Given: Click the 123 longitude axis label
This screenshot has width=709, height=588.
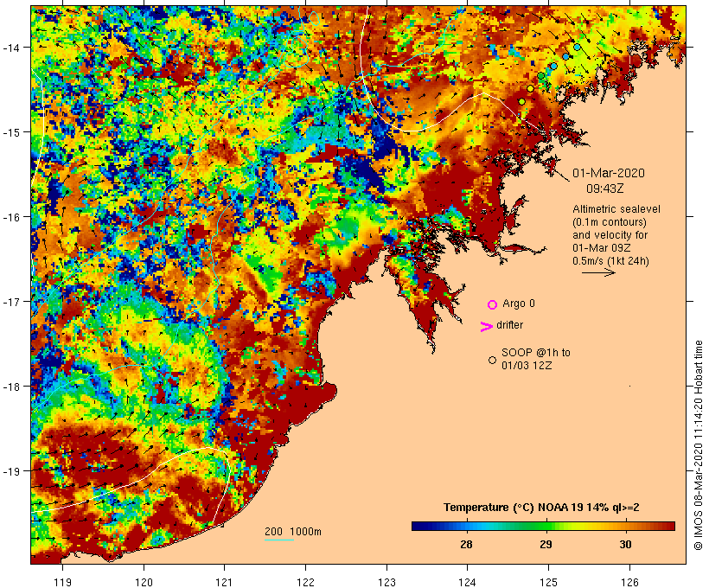Looking at the screenshot, I should click(386, 582).
